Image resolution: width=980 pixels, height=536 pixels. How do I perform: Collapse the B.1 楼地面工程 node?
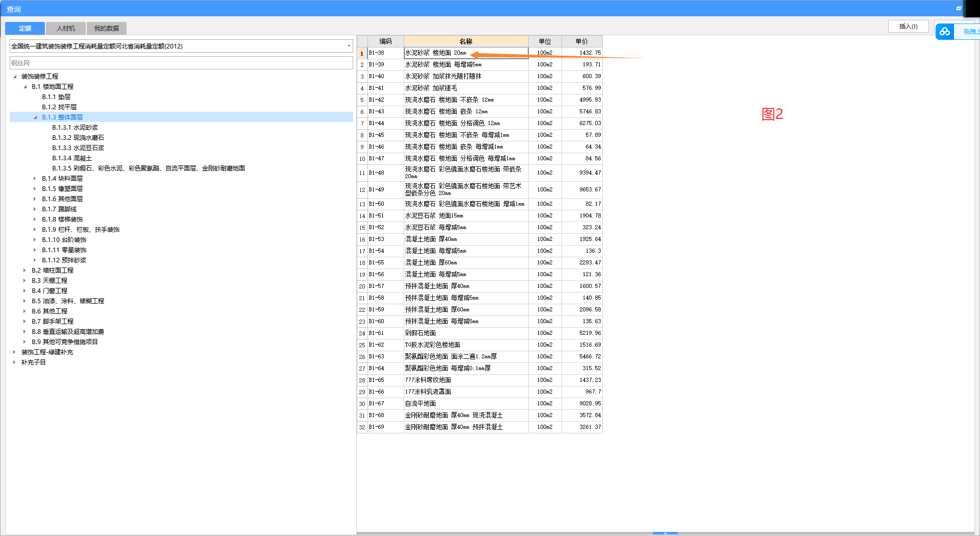[x=25, y=87]
